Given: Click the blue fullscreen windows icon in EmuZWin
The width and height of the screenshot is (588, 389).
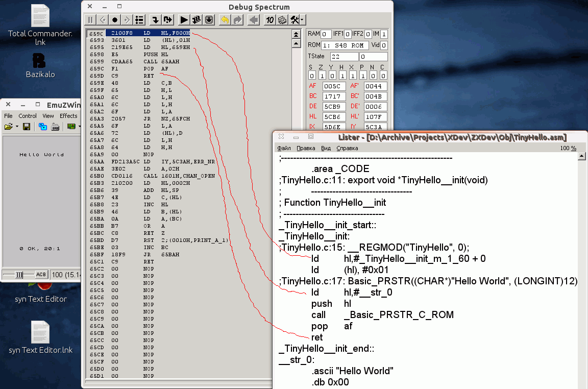Looking at the screenshot, I should pos(43,127).
